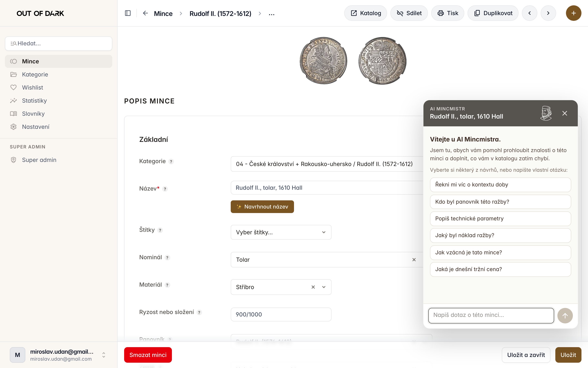Click the Název text input
This screenshot has width=588, height=368.
pos(327,188)
